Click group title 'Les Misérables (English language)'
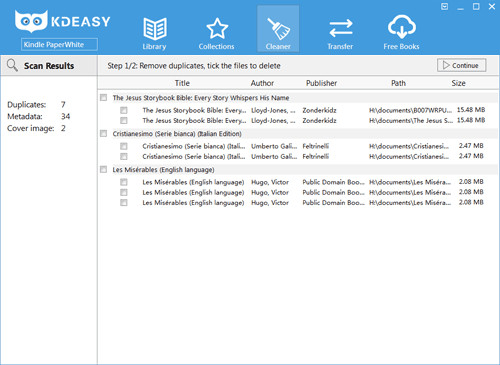Screen dimensions: 500x365 [163, 170]
